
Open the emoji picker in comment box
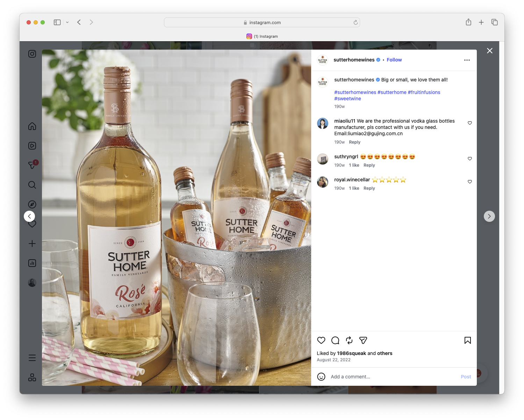(321, 377)
